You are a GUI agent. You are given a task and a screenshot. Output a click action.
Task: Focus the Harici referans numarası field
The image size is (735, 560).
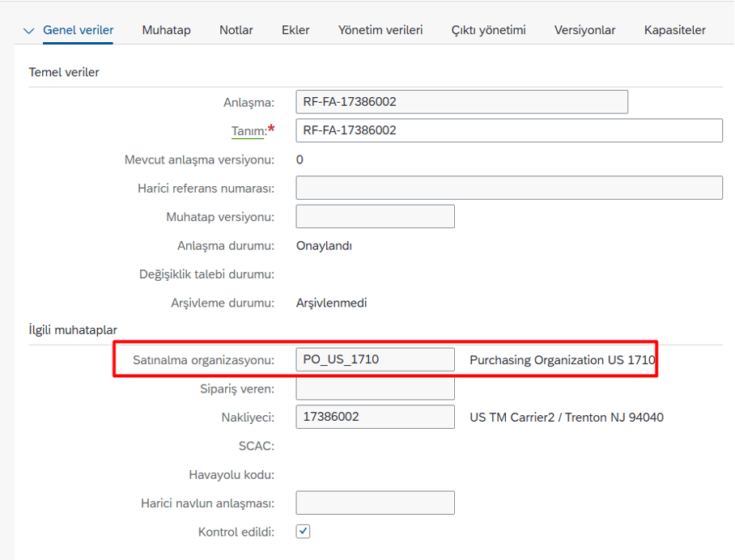508,188
